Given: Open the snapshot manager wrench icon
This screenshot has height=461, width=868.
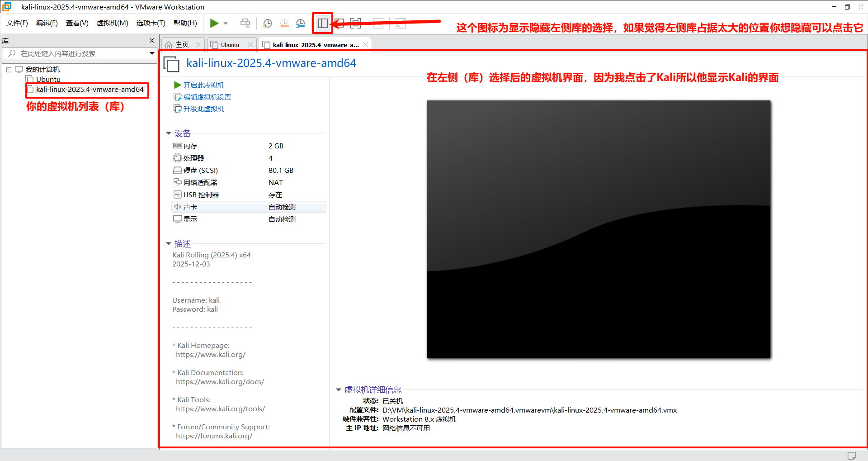Looking at the screenshot, I should (301, 24).
